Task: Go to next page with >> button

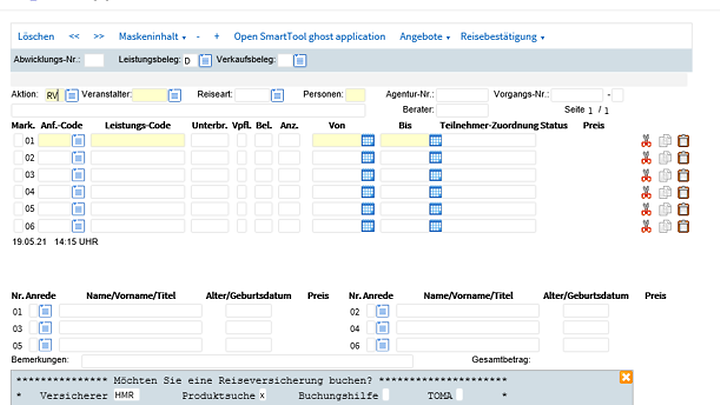Action: pyautogui.click(x=98, y=37)
